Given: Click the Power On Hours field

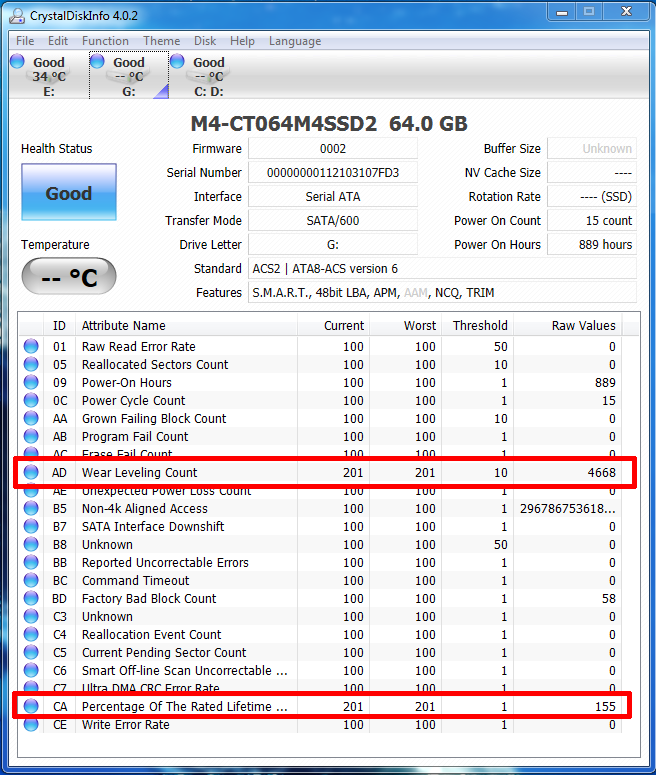Looking at the screenshot, I should click(592, 245).
